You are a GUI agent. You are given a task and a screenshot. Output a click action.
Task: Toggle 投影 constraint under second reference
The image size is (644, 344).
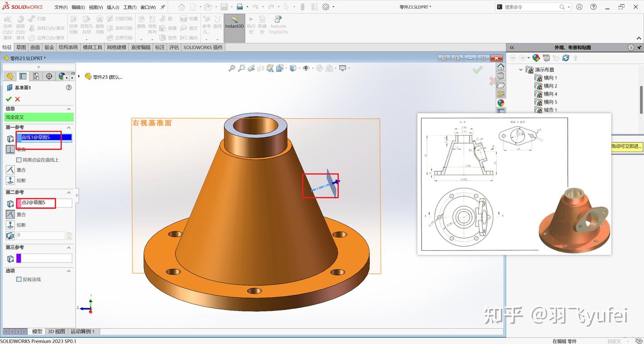[x=10, y=225]
